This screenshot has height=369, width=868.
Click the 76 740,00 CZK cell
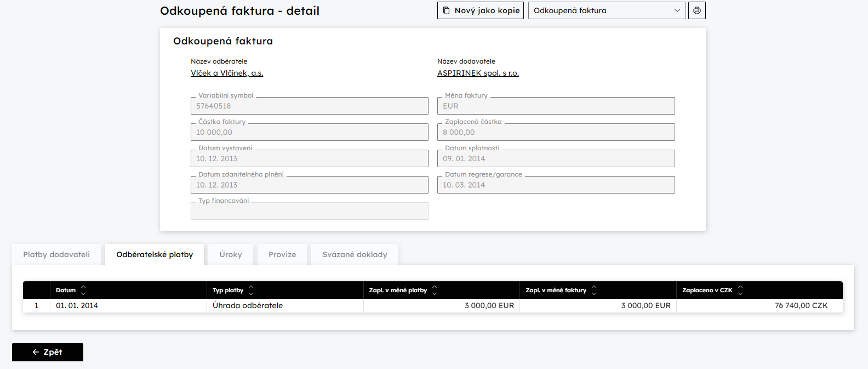tap(759, 305)
